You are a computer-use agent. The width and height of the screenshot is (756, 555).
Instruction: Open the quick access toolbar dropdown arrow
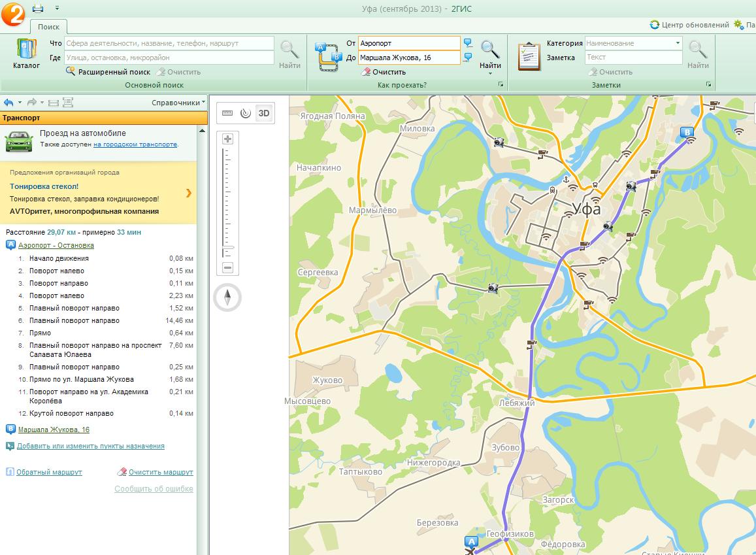pyautogui.click(x=57, y=8)
